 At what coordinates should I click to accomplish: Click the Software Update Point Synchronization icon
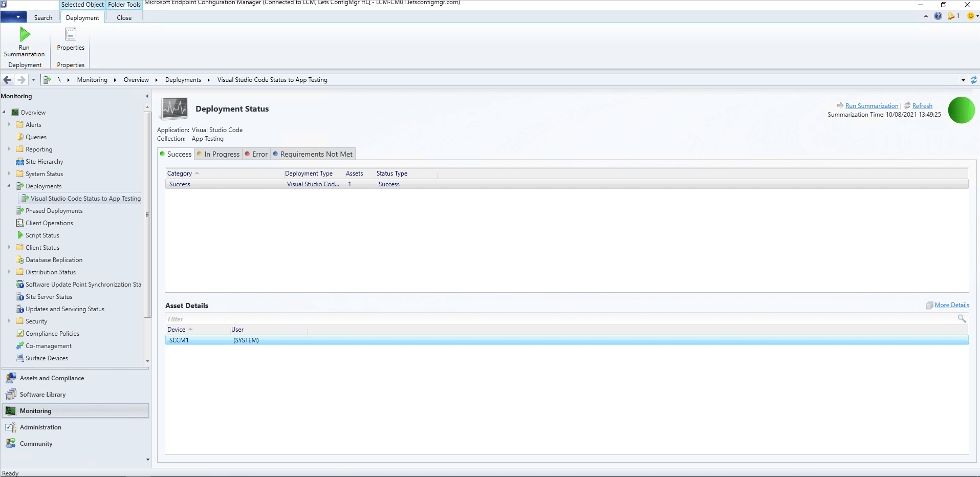(x=20, y=285)
